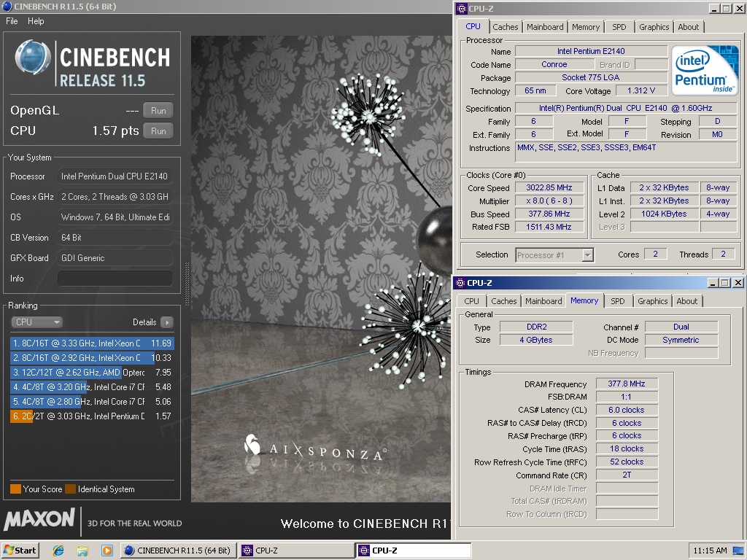The width and height of the screenshot is (747, 560).
Task: Launch Internet Explorer from quick launch
Action: 58,551
